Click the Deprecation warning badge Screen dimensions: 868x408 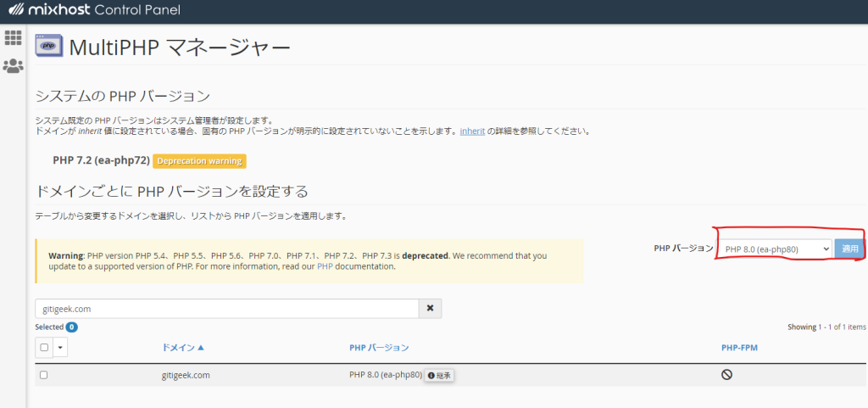click(x=199, y=160)
